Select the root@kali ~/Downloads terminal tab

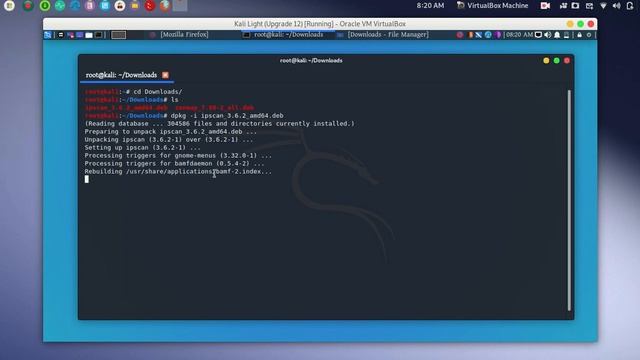coord(121,75)
